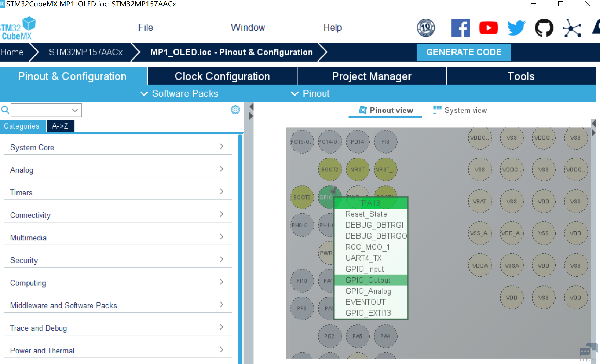Switch to the A->Z list tab
The image size is (600, 364).
[60, 126]
